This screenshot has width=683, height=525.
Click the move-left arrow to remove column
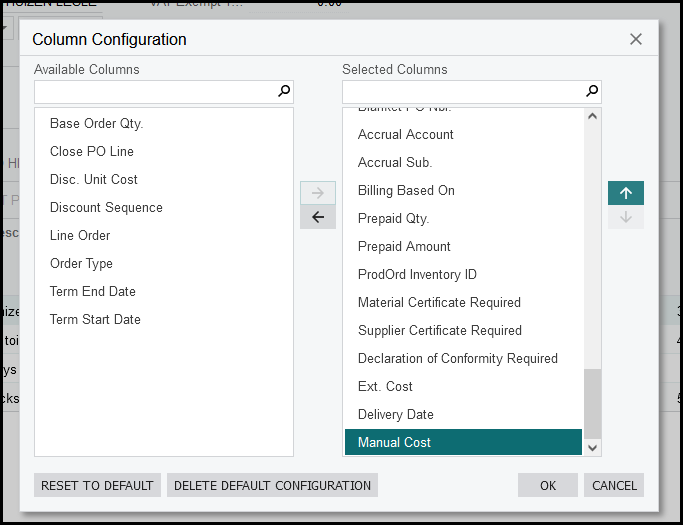tap(318, 217)
